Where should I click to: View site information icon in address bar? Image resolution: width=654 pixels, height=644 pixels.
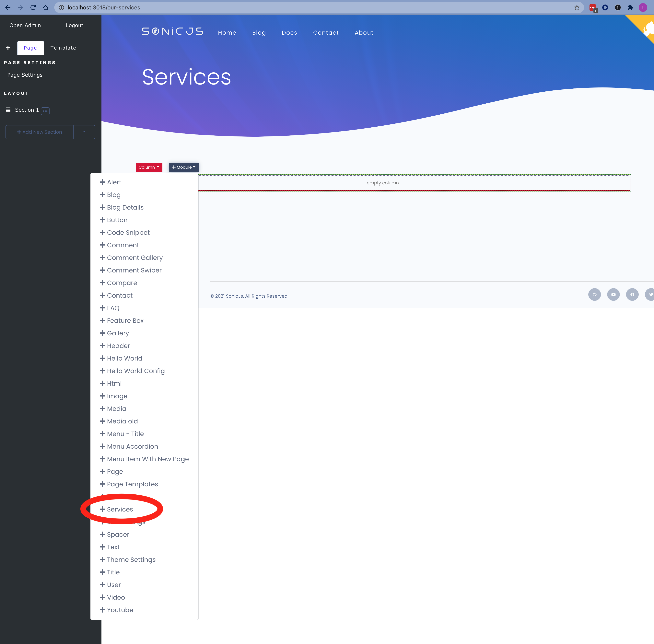61,7
